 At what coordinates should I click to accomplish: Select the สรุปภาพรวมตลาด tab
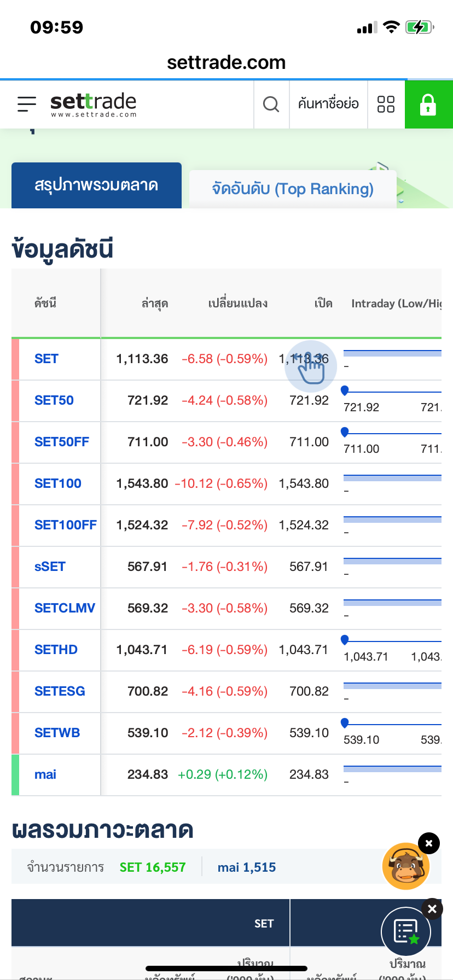(96, 185)
